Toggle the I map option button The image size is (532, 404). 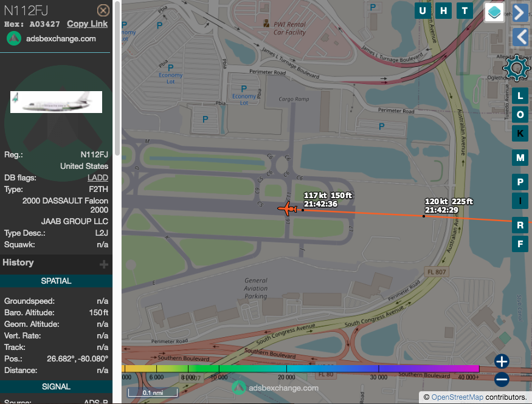point(520,200)
